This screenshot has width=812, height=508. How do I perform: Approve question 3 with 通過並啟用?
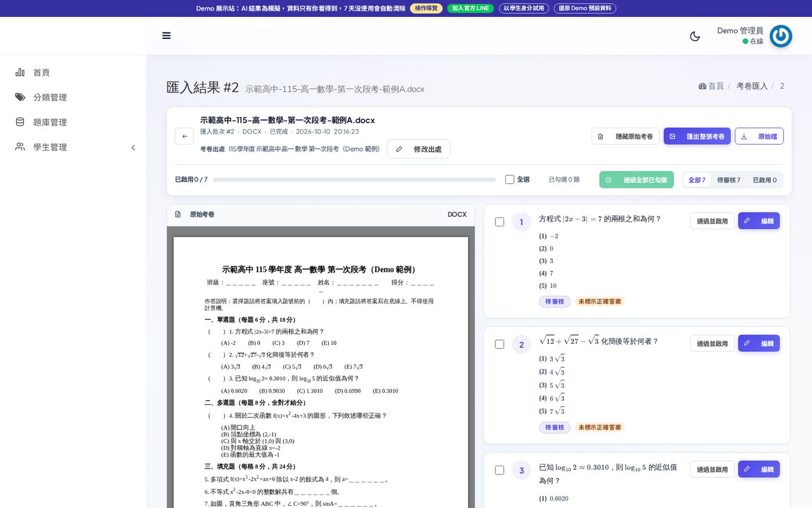tap(712, 470)
